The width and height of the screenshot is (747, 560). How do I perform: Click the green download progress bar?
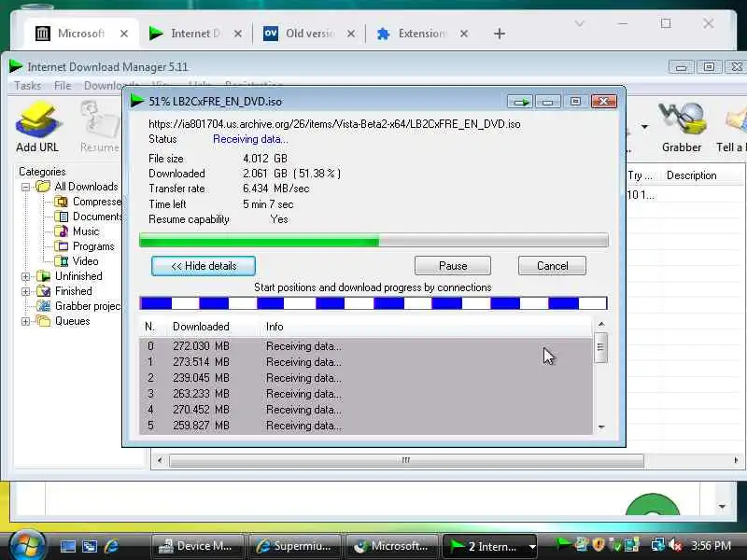373,241
